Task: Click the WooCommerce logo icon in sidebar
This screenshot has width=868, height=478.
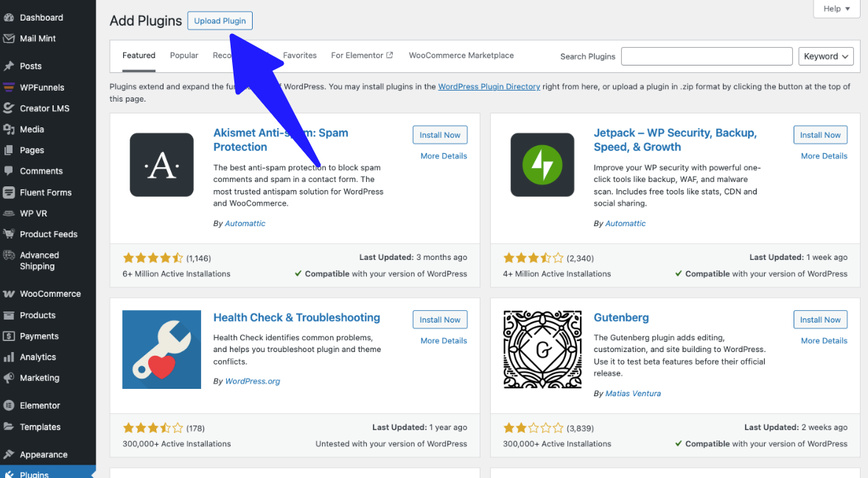Action: 9,294
